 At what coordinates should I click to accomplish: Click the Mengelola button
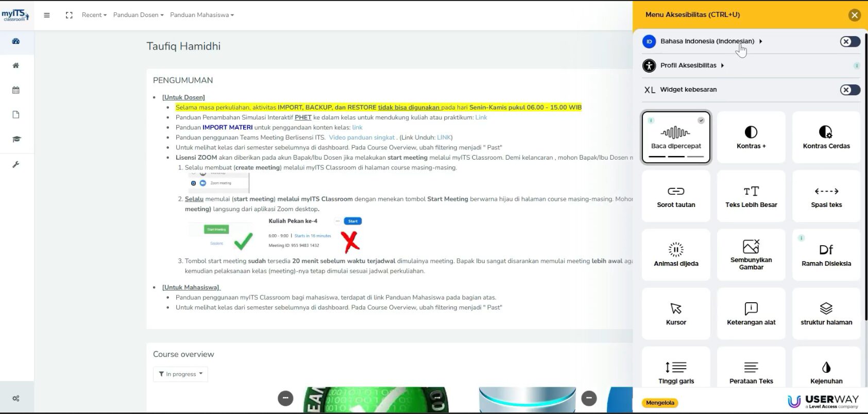point(660,403)
